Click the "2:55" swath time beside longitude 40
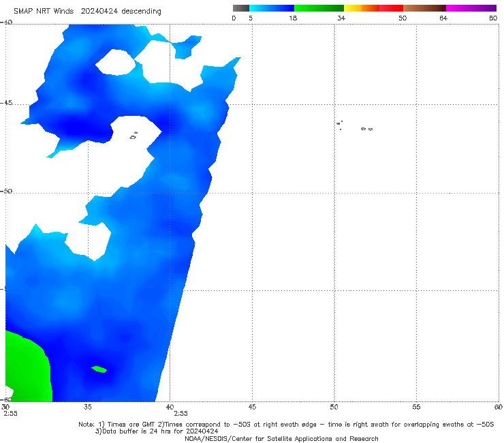 (180, 414)
